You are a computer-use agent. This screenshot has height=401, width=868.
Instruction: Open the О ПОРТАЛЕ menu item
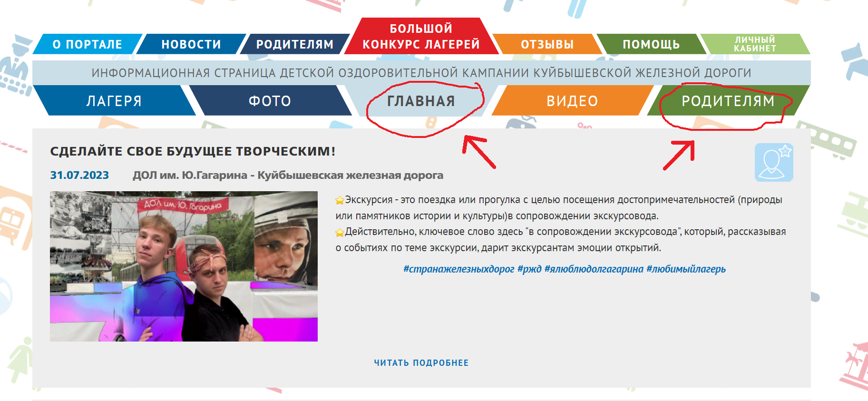click(88, 44)
